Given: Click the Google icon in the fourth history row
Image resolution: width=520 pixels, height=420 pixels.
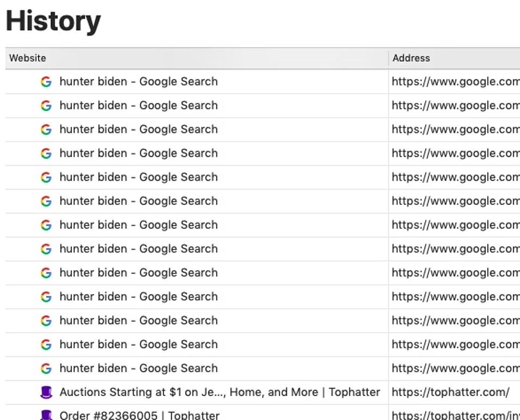Looking at the screenshot, I should (x=46, y=154).
